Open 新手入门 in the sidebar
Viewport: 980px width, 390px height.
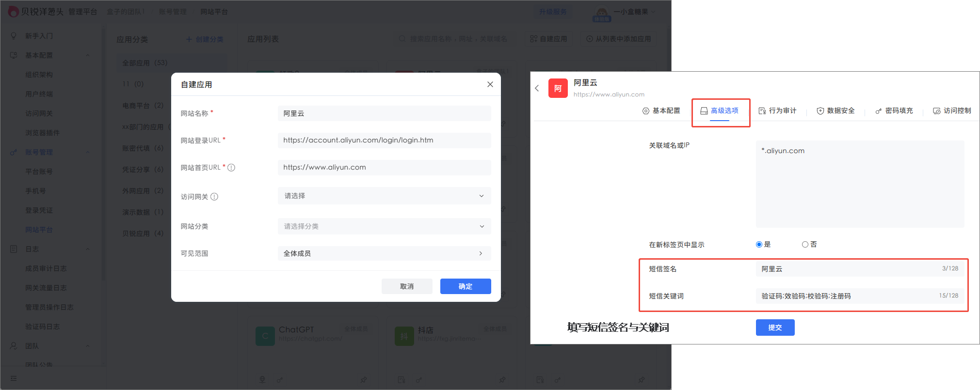pyautogui.click(x=39, y=36)
